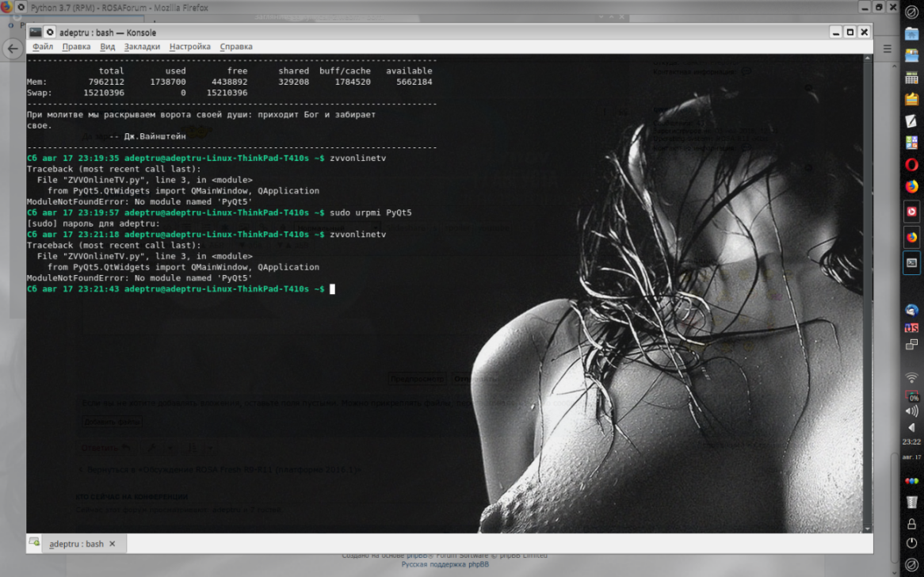Screen dimensions: 924x577
Task: Open the Правка menu
Action: [x=76, y=47]
